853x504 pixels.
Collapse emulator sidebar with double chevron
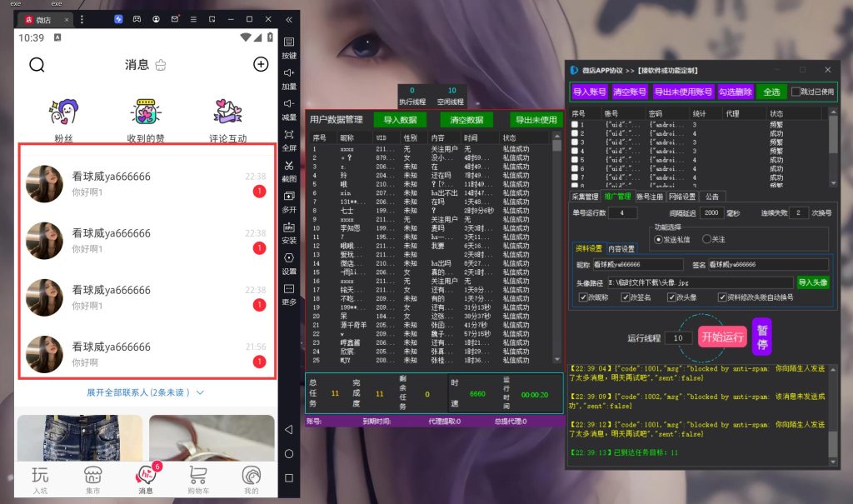pos(289,20)
